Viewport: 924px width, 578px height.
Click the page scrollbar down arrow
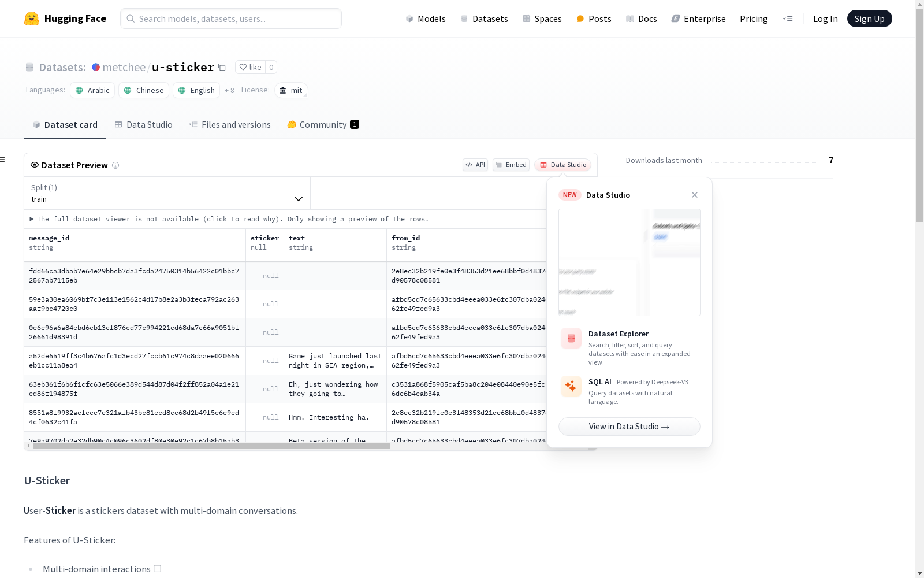919,573
